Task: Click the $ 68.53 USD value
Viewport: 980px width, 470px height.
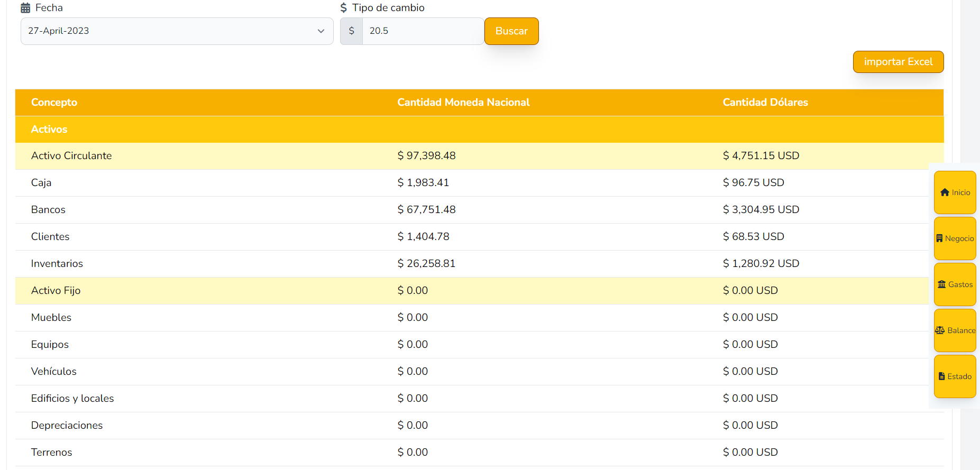Action: pyautogui.click(x=753, y=237)
